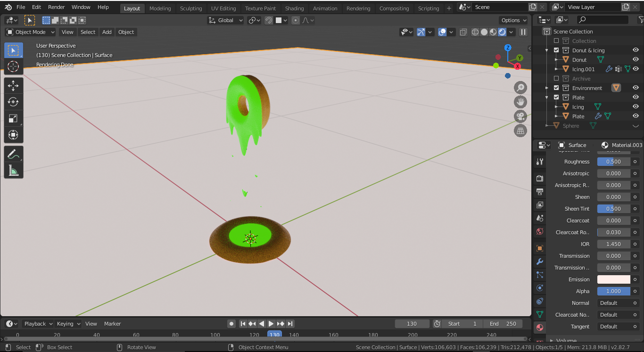
Task: Click the viewport zoom magnifier icon
Action: click(520, 87)
